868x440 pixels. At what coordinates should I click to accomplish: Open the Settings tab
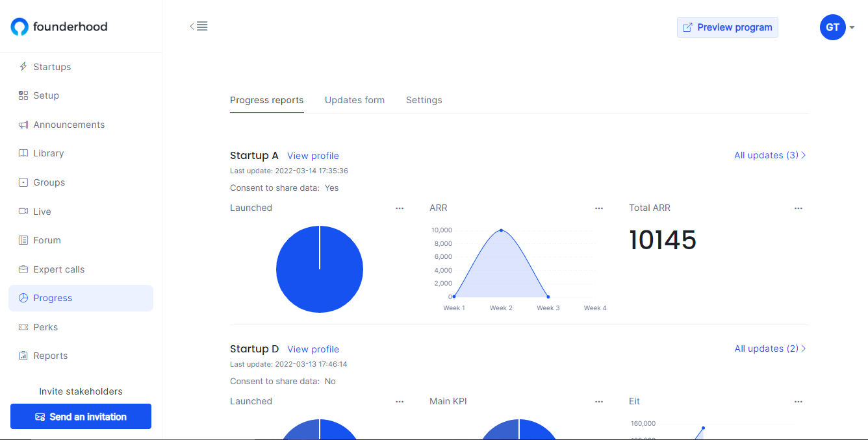(x=424, y=100)
